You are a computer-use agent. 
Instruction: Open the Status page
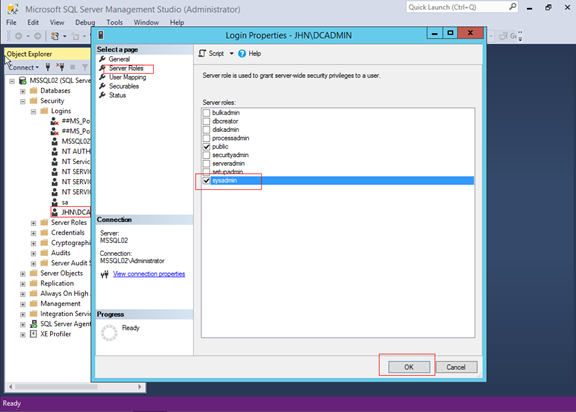[x=117, y=95]
